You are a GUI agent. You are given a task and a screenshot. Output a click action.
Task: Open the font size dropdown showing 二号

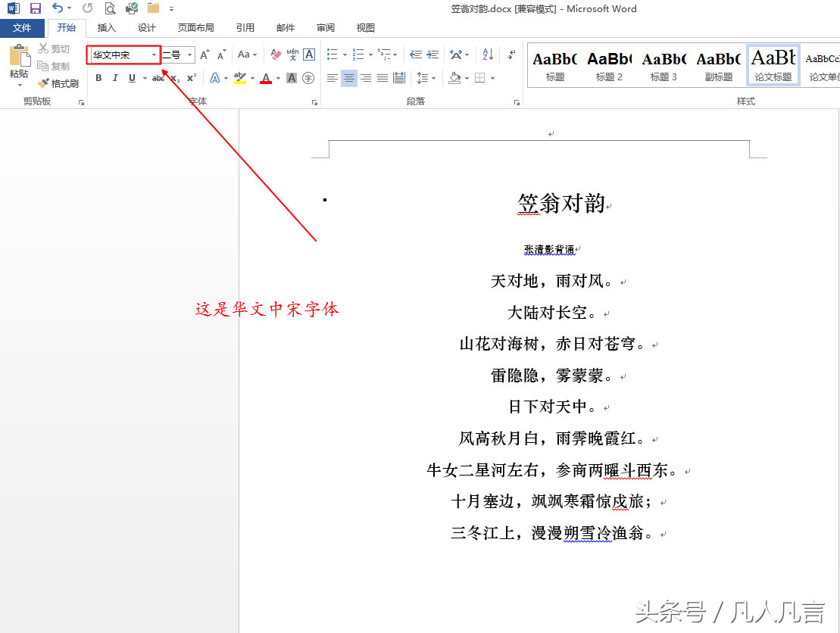click(x=189, y=55)
